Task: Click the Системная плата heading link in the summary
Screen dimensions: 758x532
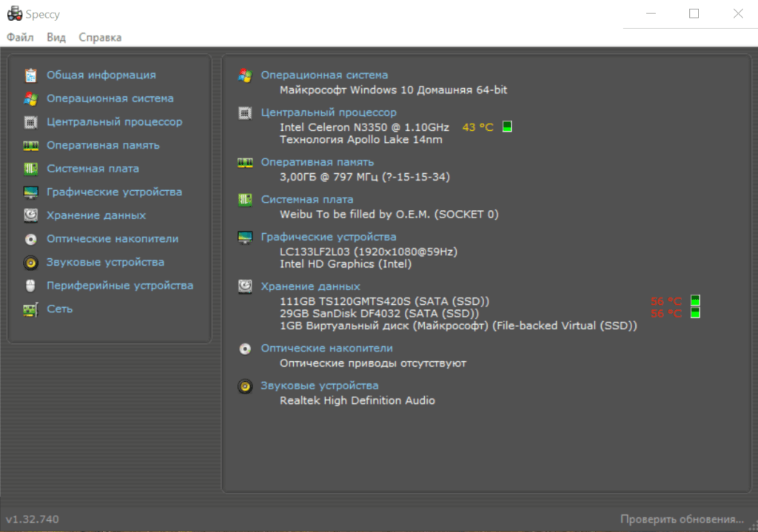Action: pos(307,200)
